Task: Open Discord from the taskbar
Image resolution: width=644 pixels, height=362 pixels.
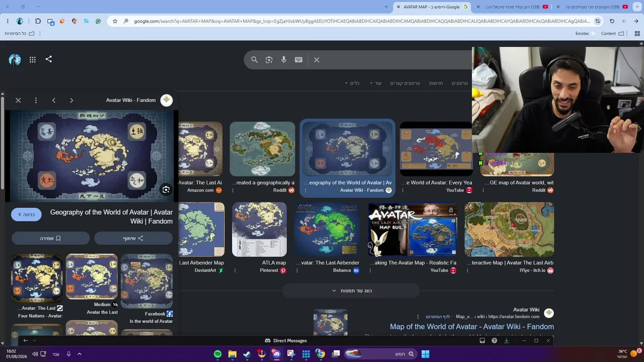Action: pyautogui.click(x=276, y=354)
